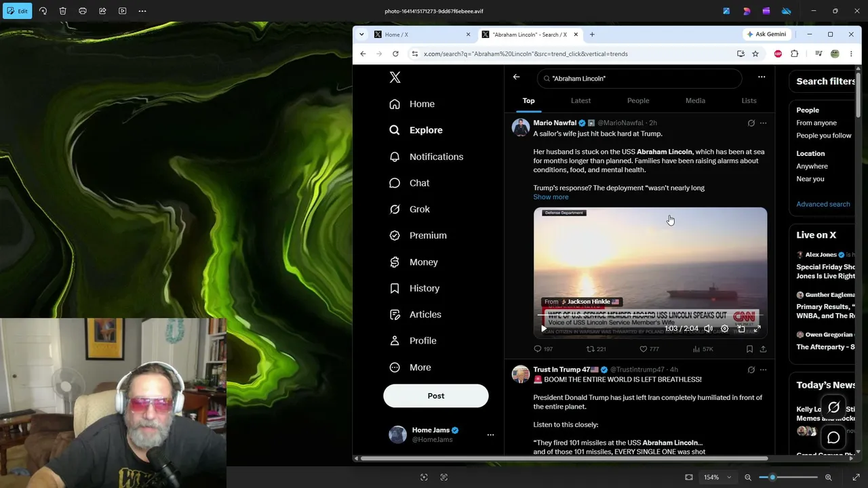Open the Clipchamp icon in Photos title bar
The height and width of the screenshot is (488, 868).
coord(766,11)
